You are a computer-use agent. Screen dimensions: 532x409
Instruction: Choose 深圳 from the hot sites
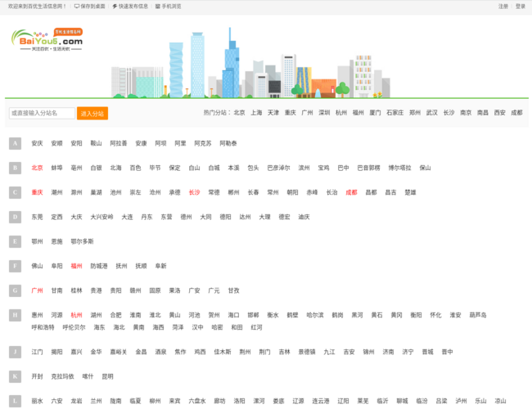324,113
